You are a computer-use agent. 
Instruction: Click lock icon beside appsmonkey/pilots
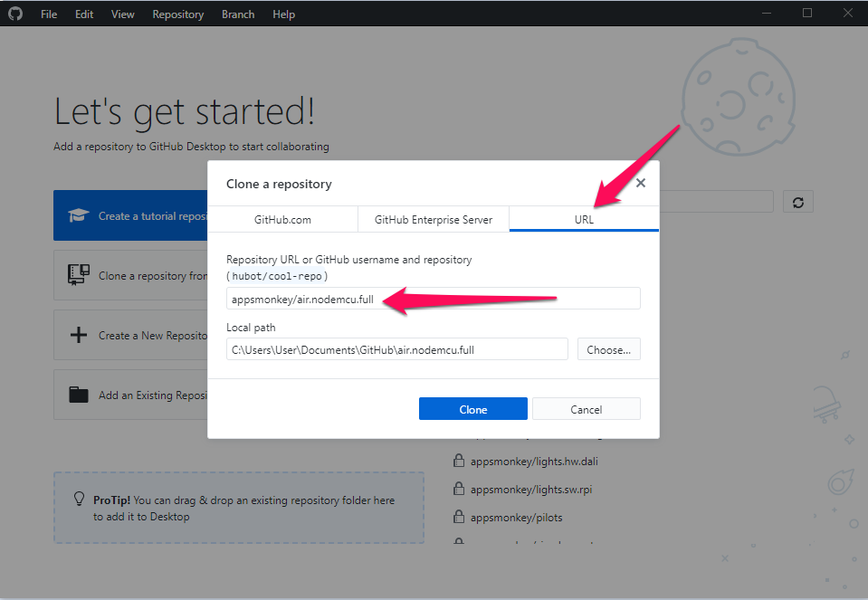point(459,517)
